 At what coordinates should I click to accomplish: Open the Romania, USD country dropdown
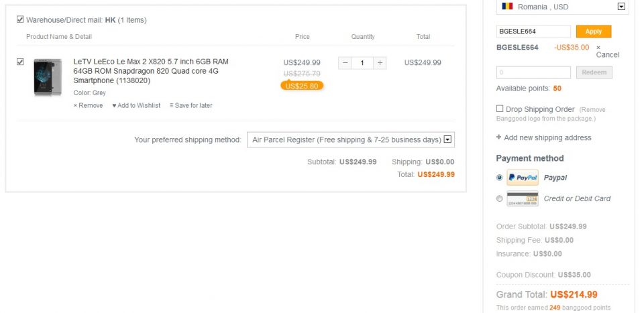[621, 7]
